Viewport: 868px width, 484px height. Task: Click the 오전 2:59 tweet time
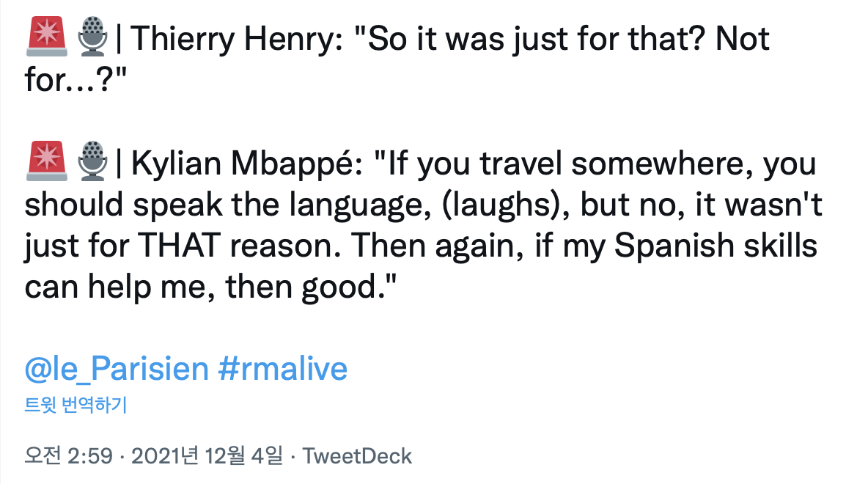click(69, 456)
